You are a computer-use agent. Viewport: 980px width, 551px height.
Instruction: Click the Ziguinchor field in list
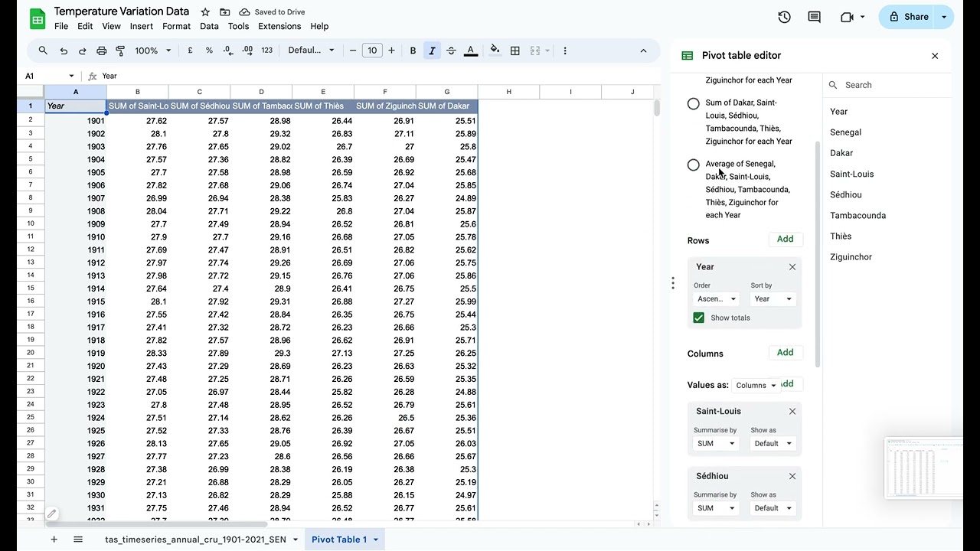[x=851, y=257]
